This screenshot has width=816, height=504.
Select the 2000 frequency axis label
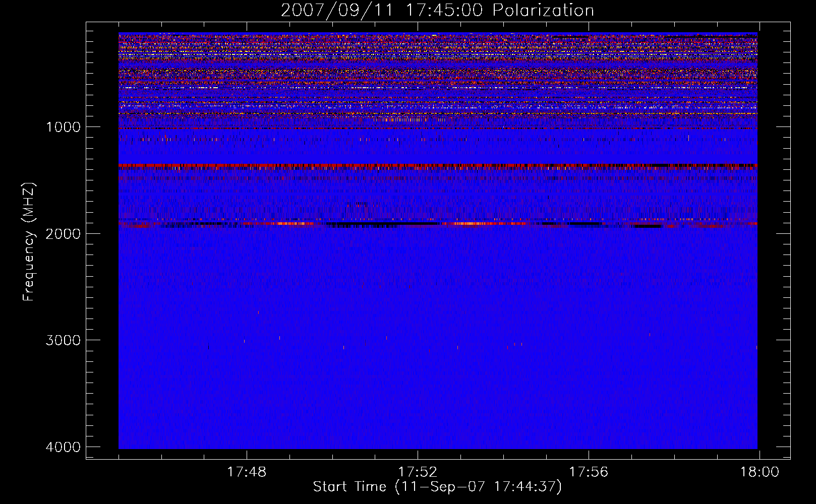63,233
